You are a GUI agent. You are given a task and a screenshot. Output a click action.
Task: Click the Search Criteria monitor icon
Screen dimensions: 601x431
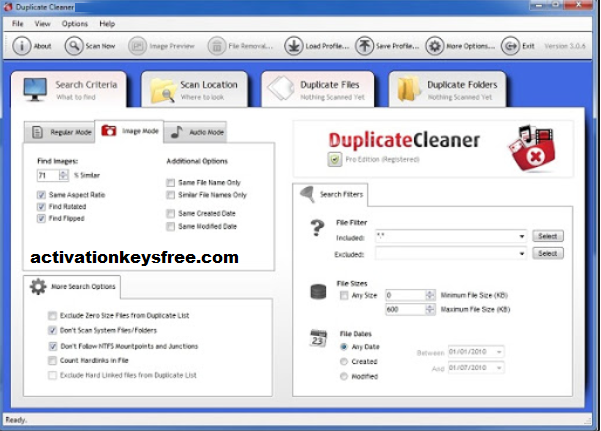pyautogui.click(x=35, y=89)
